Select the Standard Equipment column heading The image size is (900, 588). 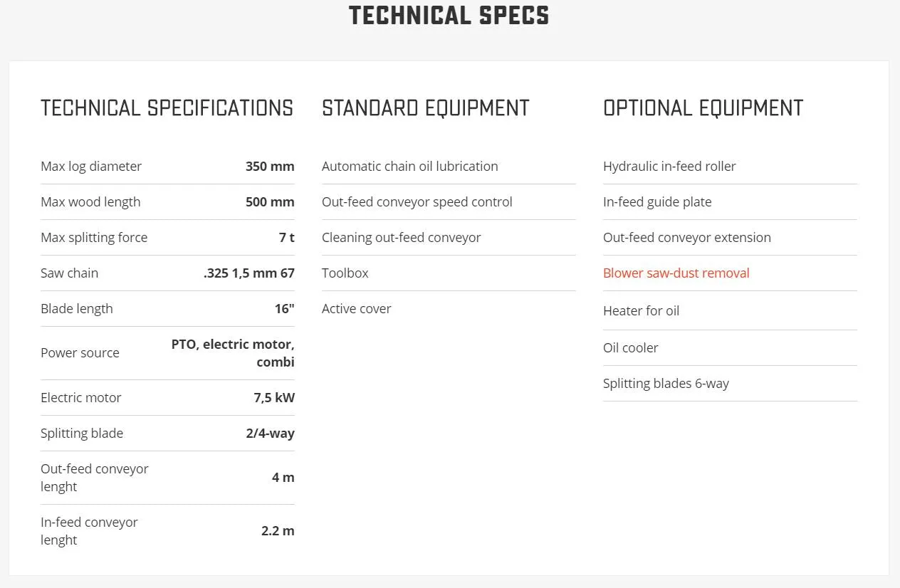point(426,108)
